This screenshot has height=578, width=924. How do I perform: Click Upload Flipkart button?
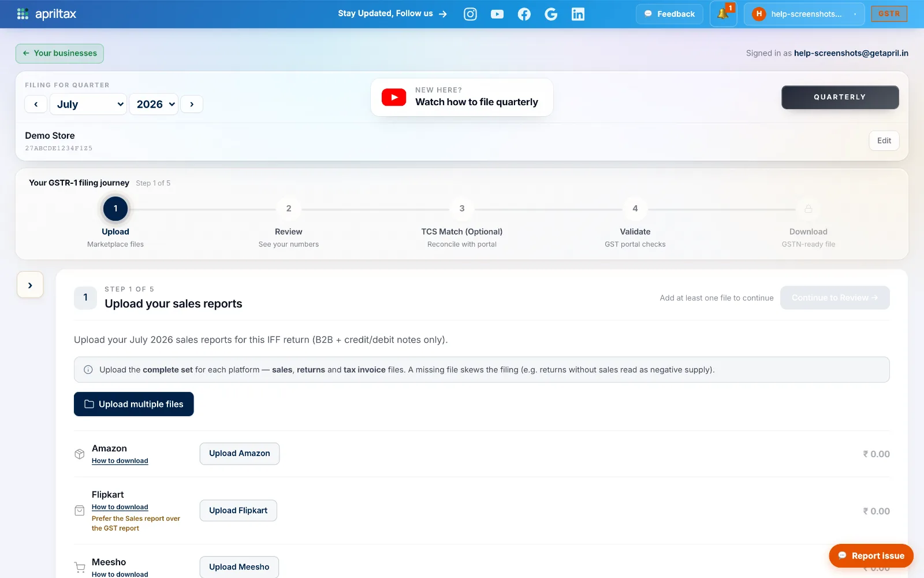point(239,510)
